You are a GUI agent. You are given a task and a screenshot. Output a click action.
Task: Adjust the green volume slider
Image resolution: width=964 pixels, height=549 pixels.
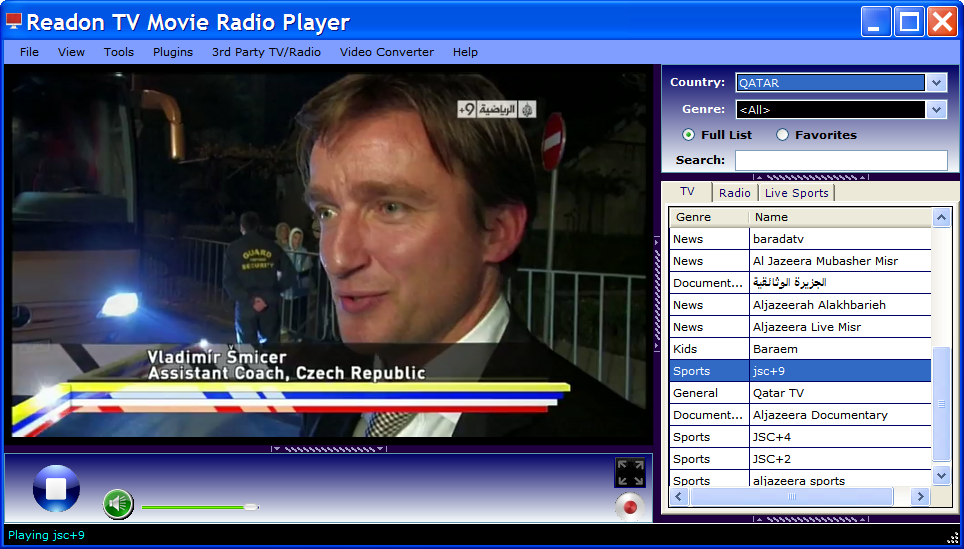pyautogui.click(x=251, y=507)
